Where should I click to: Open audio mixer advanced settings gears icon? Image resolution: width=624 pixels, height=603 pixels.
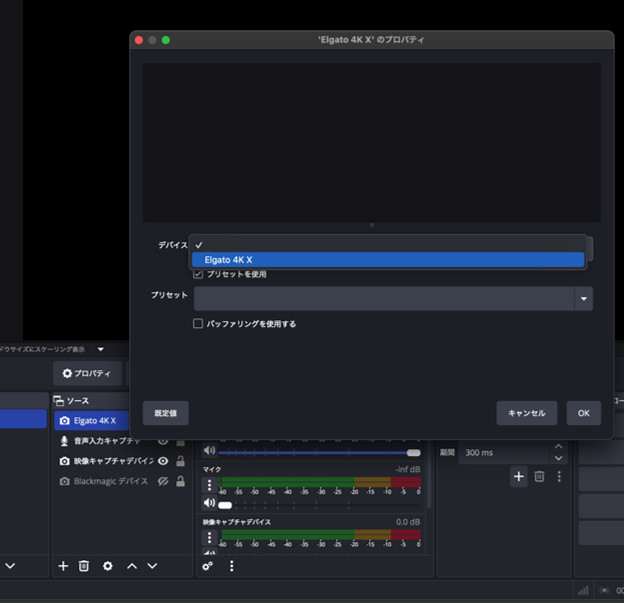coord(207,566)
